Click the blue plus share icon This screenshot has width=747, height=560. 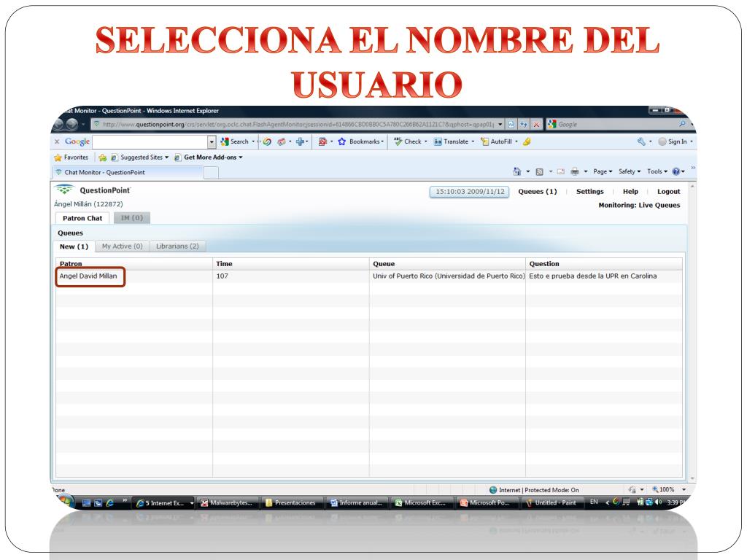click(300, 141)
